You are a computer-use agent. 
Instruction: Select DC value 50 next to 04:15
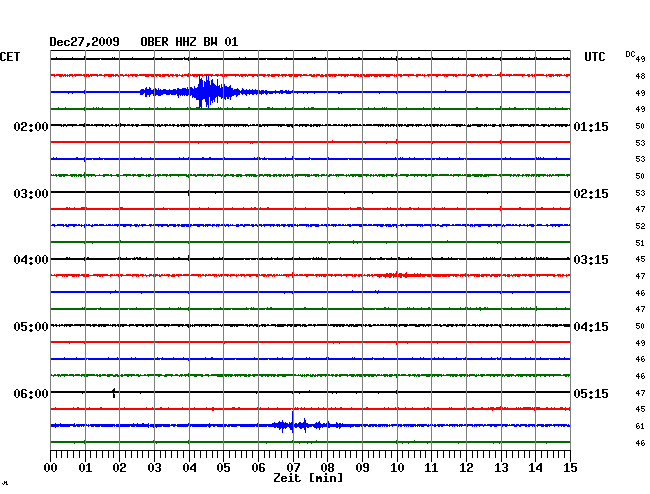(640, 326)
